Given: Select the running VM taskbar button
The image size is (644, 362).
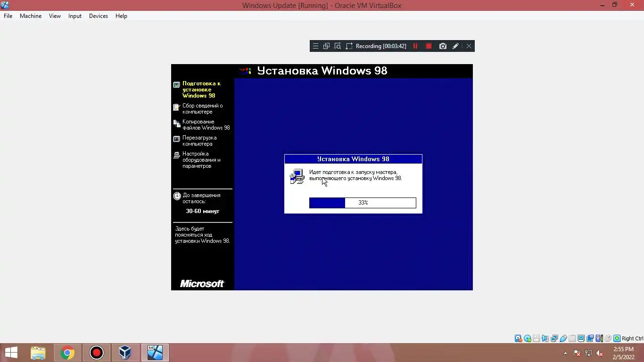Looking at the screenshot, I should (155, 353).
